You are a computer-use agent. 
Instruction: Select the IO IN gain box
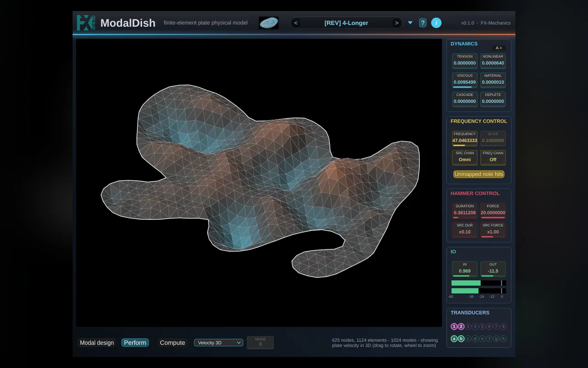pyautogui.click(x=464, y=269)
